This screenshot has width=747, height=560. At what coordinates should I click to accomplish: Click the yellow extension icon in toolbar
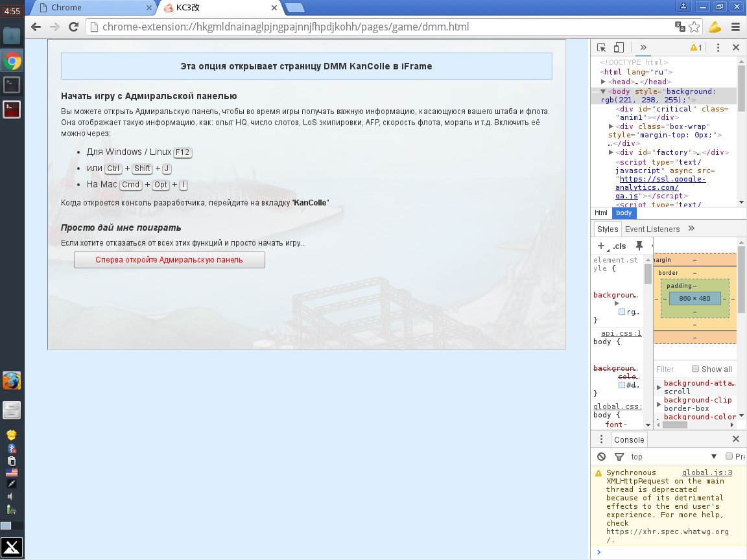[715, 27]
